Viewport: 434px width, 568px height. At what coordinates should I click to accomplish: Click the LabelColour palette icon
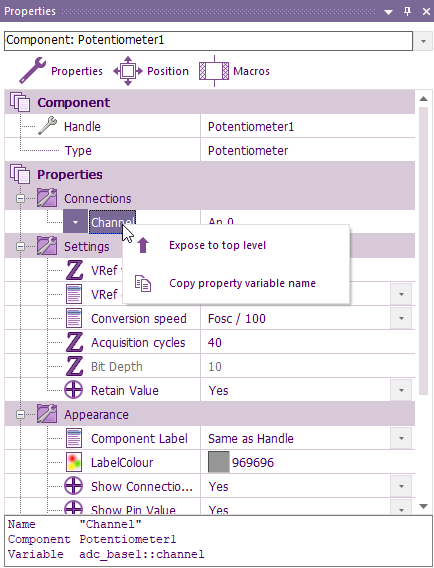point(74,462)
